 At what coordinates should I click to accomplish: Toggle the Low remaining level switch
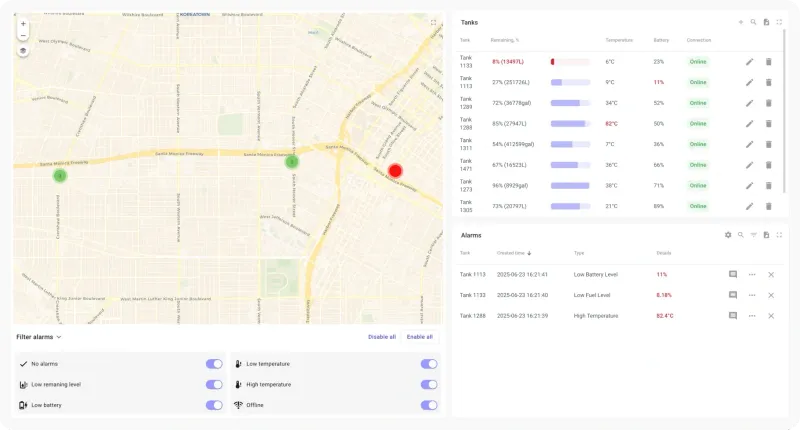[x=214, y=385]
